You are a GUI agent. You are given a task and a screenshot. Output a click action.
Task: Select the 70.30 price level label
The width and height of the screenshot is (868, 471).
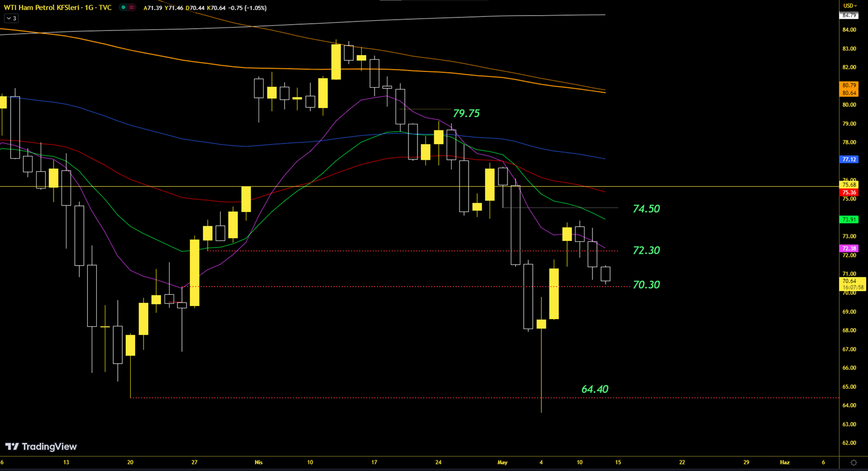pyautogui.click(x=646, y=285)
